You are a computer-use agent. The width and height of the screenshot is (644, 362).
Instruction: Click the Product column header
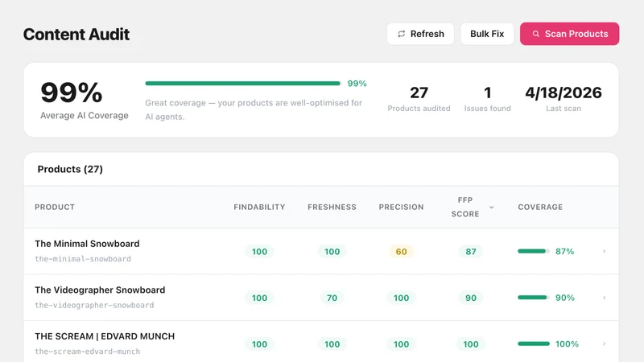pos(55,208)
